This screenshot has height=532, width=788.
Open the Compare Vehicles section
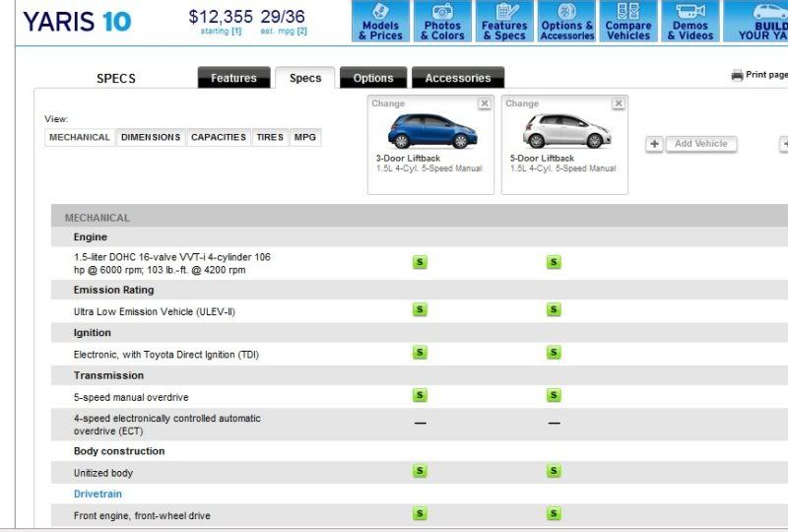point(628,21)
